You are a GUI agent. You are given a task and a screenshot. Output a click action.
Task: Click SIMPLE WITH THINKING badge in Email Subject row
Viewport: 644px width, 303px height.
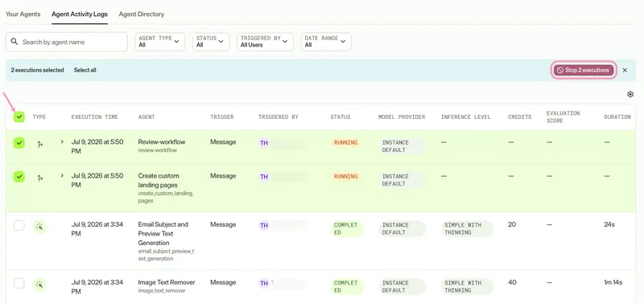467,229
